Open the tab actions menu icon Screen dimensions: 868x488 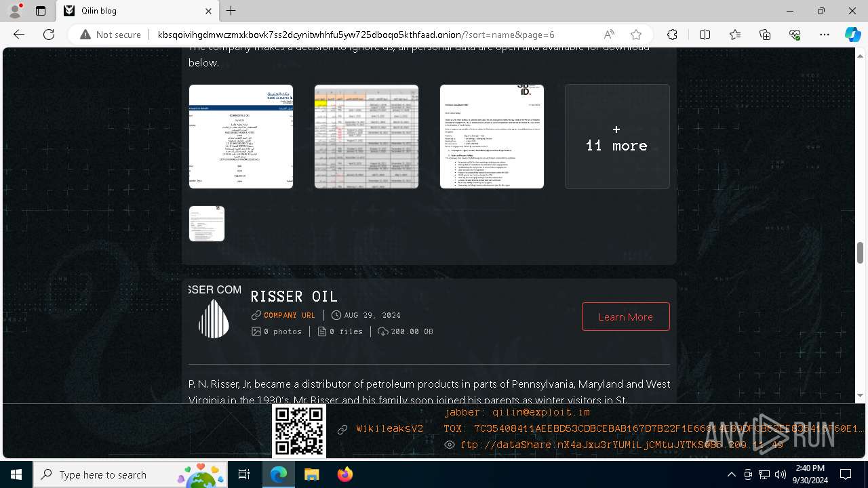41,11
